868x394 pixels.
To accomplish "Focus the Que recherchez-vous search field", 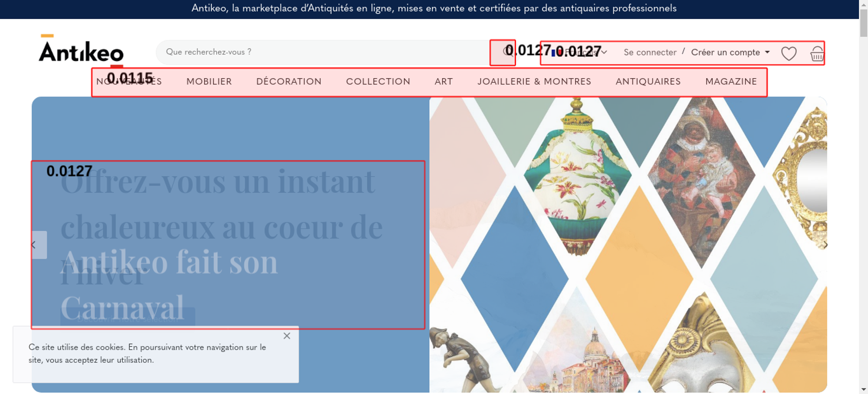I will coord(323,53).
